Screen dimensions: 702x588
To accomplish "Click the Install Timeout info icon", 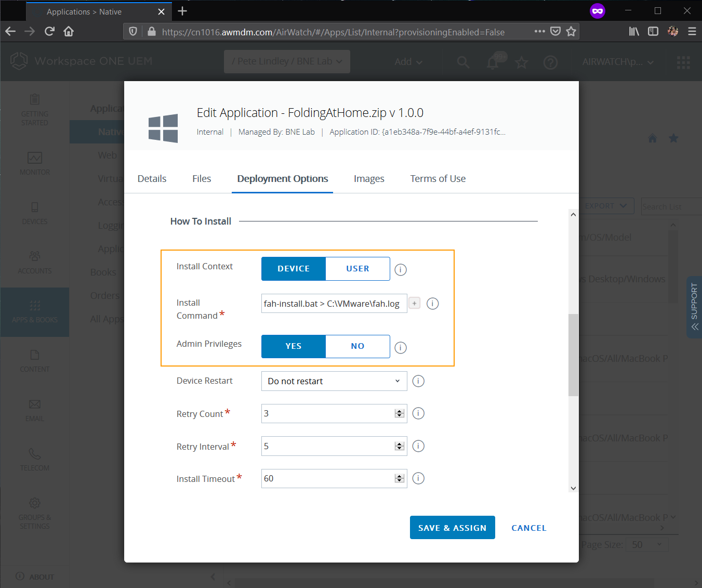I will click(x=418, y=478).
